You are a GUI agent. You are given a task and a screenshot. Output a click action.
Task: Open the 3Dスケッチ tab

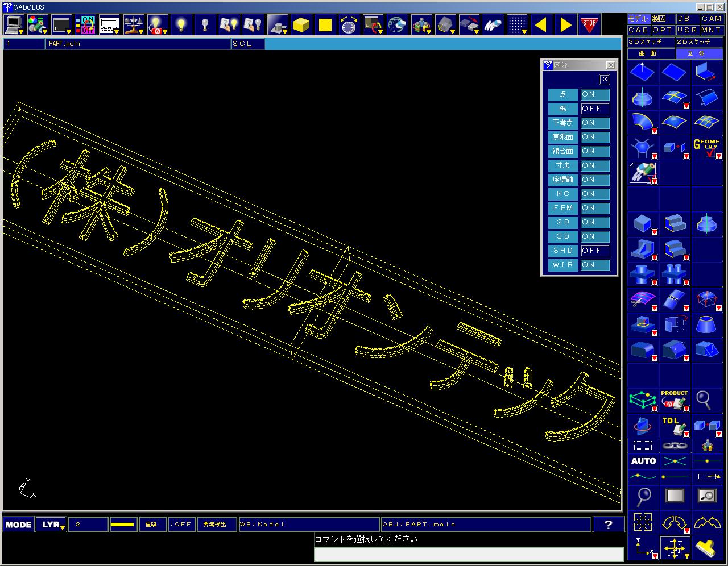click(x=651, y=42)
